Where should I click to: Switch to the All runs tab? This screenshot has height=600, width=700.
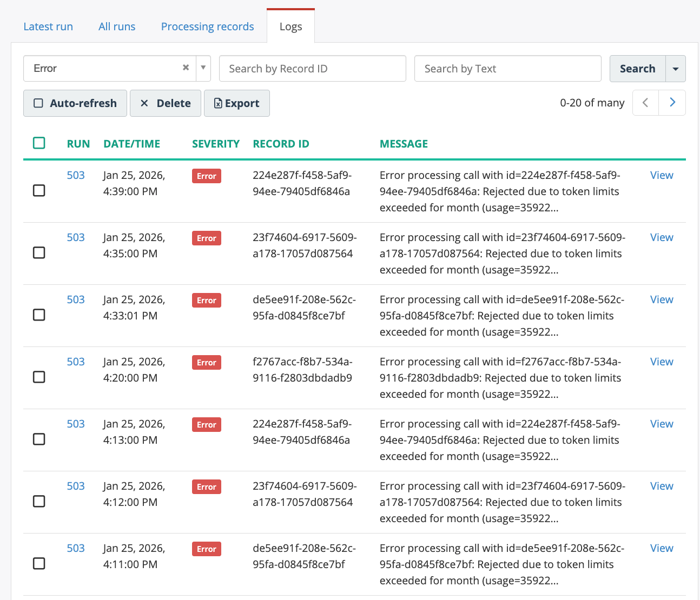coord(117,26)
